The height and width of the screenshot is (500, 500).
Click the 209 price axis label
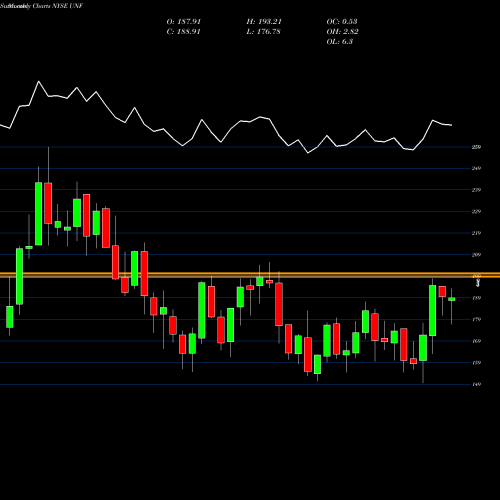[476, 255]
